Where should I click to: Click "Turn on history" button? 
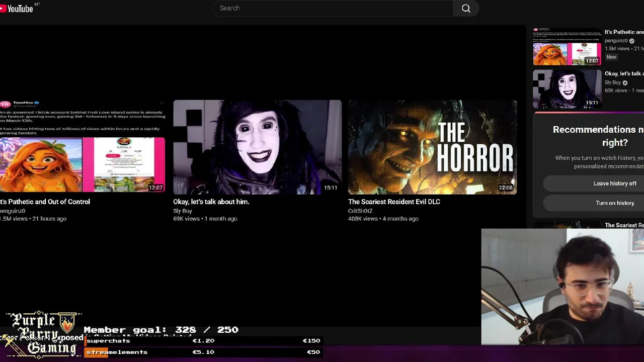click(594, 203)
